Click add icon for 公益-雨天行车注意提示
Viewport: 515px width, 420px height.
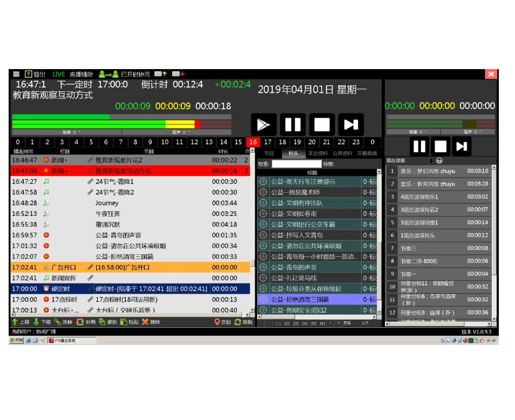click(263, 181)
